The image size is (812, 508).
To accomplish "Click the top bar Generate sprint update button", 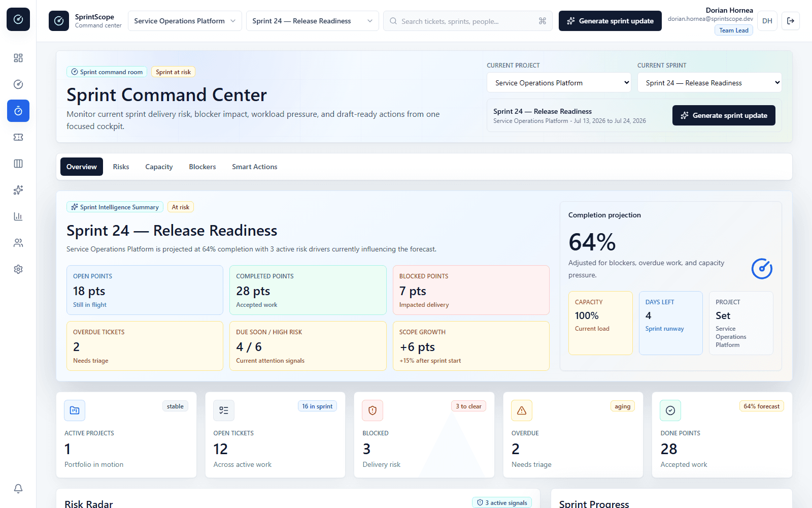I will (610, 21).
